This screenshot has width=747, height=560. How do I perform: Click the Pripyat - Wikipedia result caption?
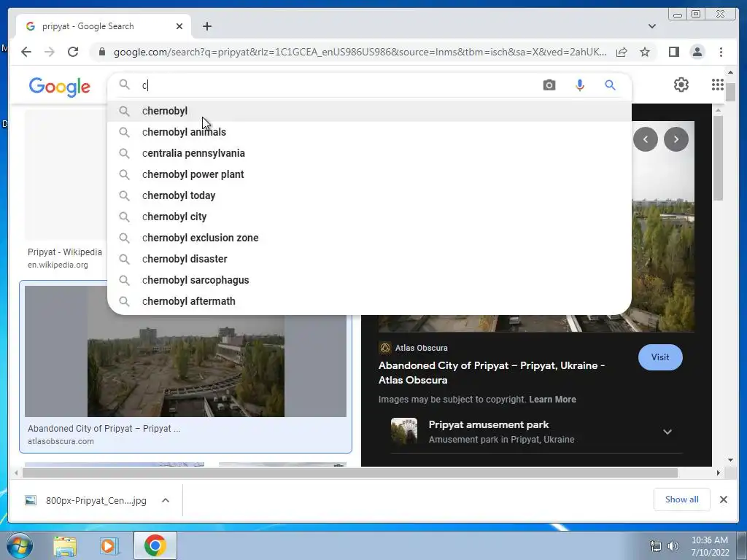point(65,252)
